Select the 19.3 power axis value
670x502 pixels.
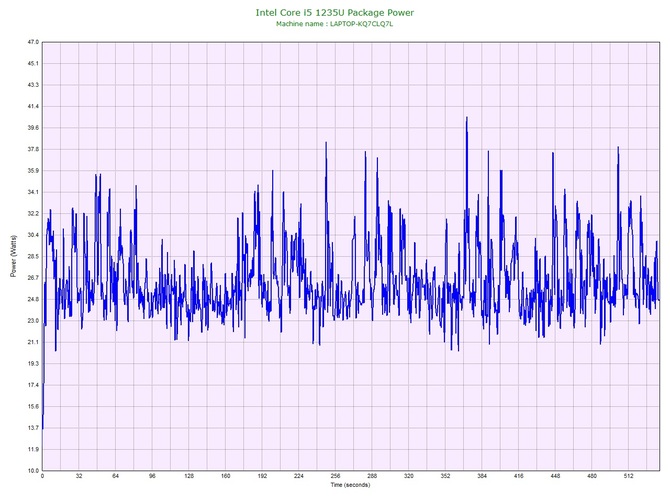pos(33,364)
